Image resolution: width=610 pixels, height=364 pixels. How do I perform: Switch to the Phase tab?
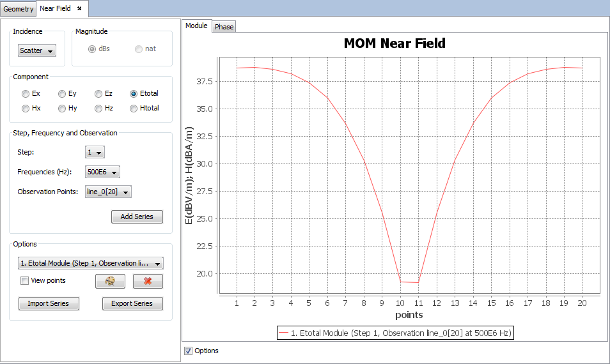pyautogui.click(x=224, y=27)
